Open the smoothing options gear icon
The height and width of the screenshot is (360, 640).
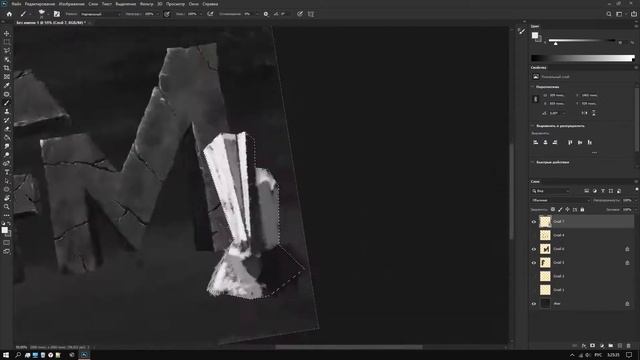(266, 14)
